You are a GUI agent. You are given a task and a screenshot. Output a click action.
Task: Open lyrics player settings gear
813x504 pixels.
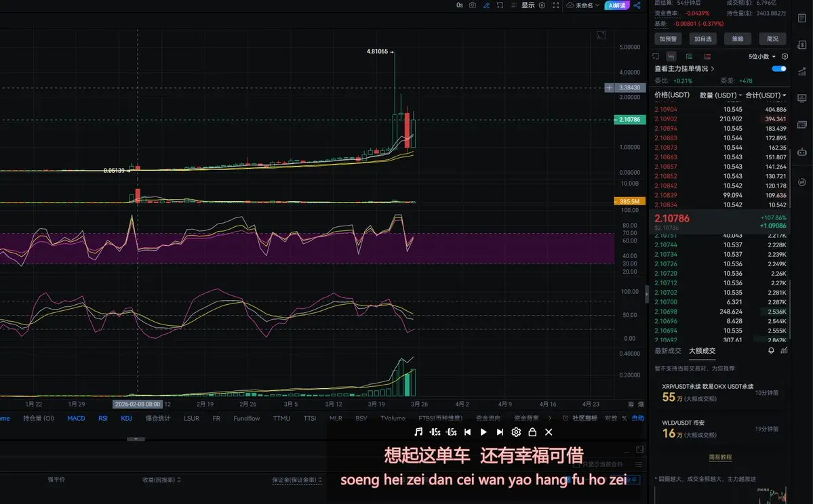pyautogui.click(x=516, y=432)
